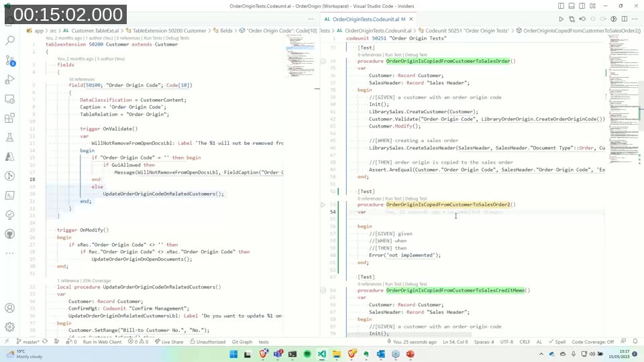Click left editor minimap
This screenshot has height=362, width=644.
click(300, 56)
